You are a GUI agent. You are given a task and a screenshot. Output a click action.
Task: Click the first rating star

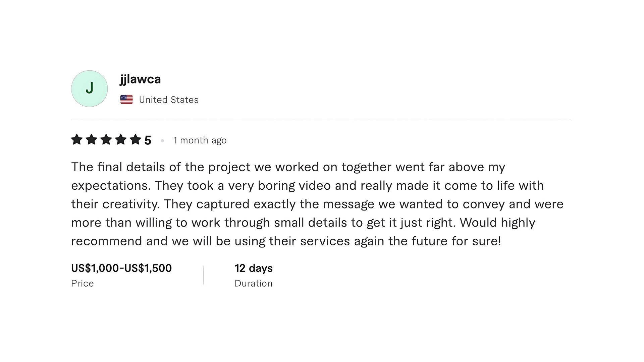[x=77, y=139]
